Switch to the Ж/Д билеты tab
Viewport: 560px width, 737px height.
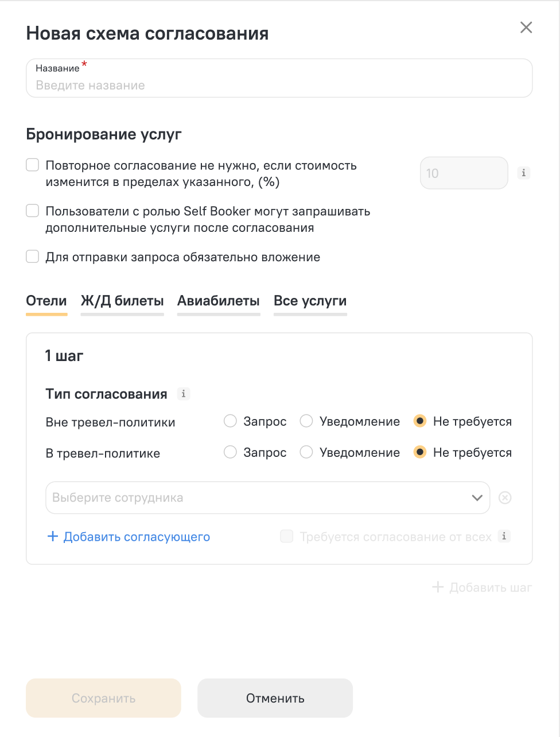click(122, 301)
